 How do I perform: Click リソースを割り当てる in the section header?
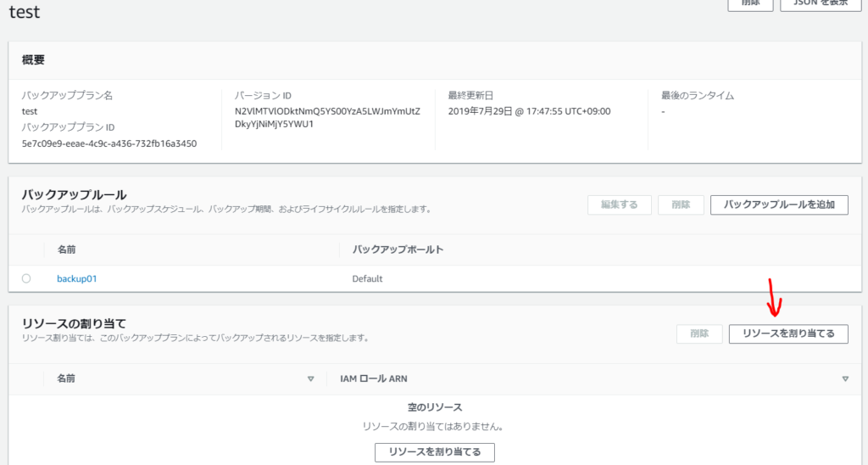click(788, 334)
